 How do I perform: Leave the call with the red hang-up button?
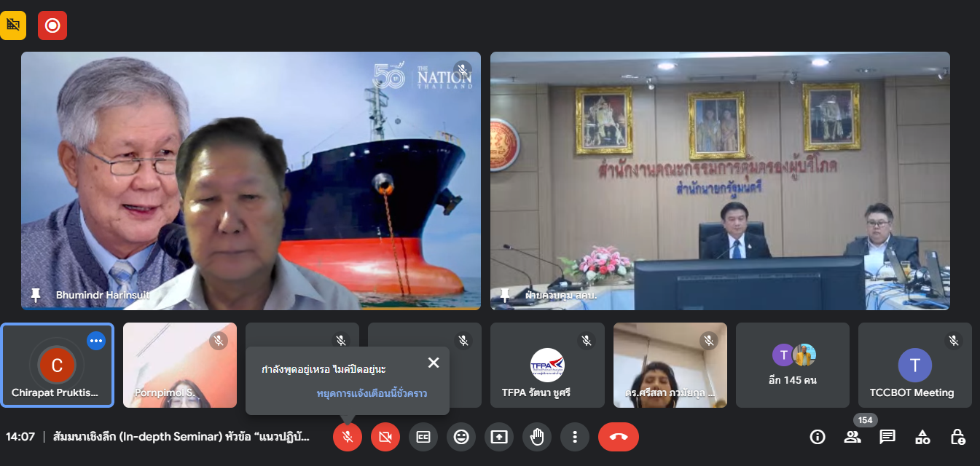click(619, 437)
